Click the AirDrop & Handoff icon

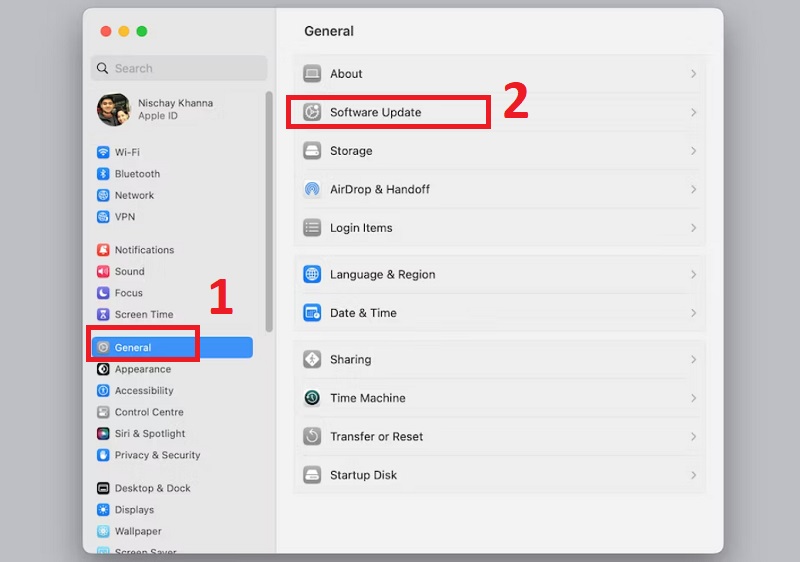point(312,189)
